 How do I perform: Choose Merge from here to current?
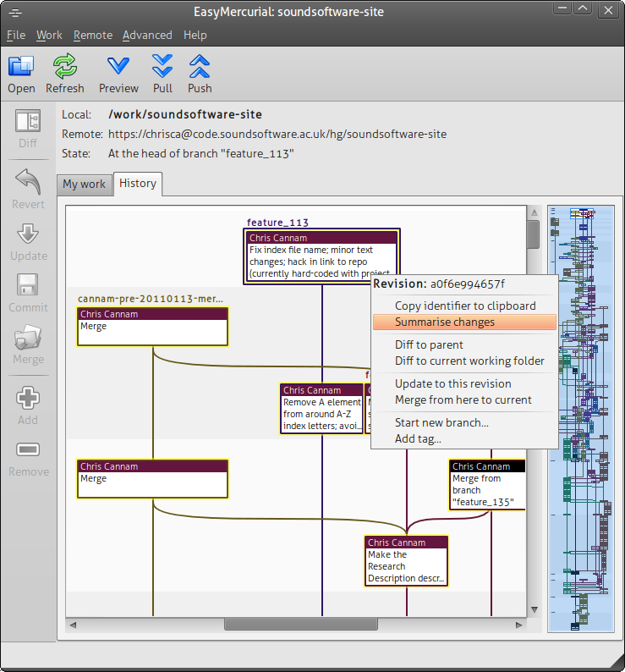465,399
